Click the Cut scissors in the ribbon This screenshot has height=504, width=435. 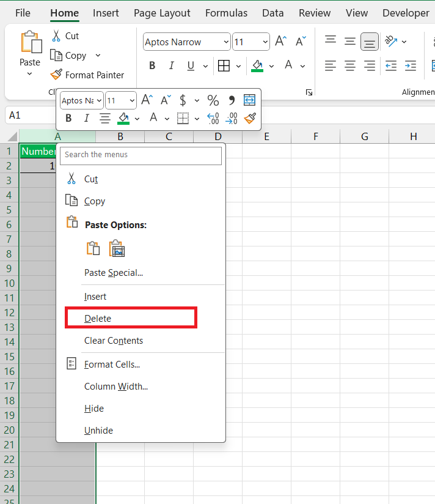[56, 35]
